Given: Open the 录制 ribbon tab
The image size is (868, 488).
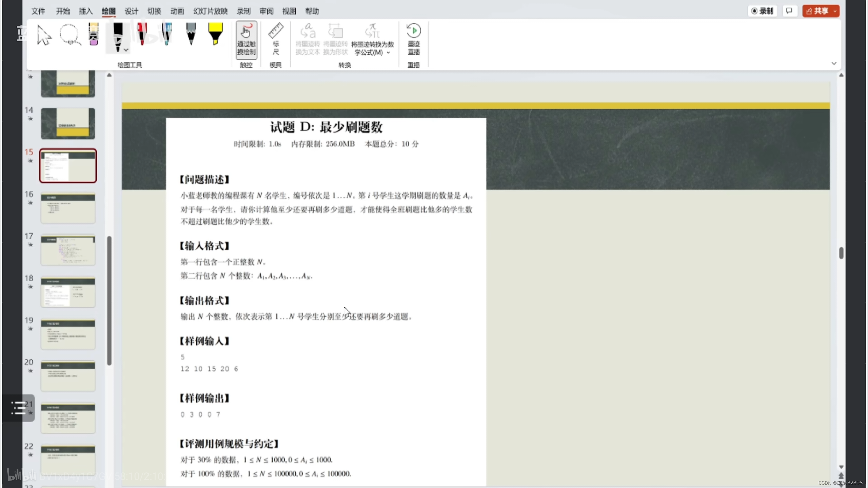Looking at the screenshot, I should [x=243, y=11].
